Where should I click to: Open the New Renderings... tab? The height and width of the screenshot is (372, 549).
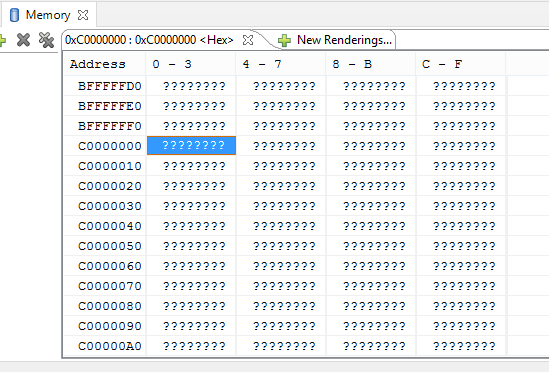pyautogui.click(x=344, y=40)
